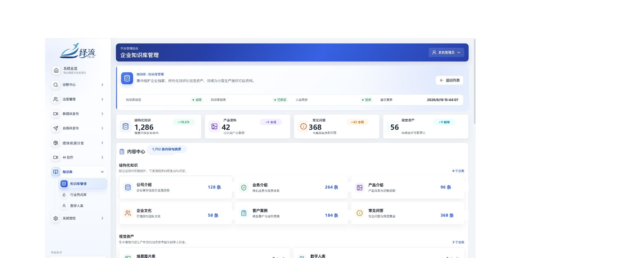Click the 结构化知识 stat card database icon
This screenshot has height=258, width=644.
(126, 126)
